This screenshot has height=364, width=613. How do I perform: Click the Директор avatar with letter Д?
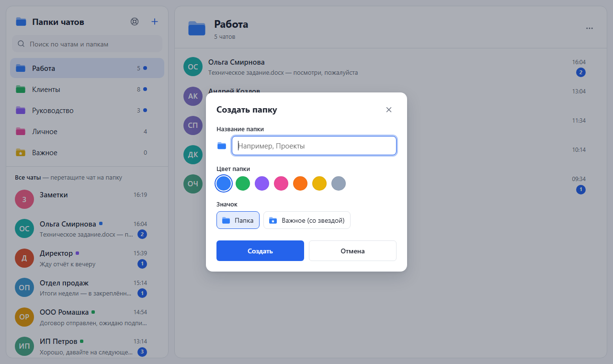pyautogui.click(x=24, y=258)
